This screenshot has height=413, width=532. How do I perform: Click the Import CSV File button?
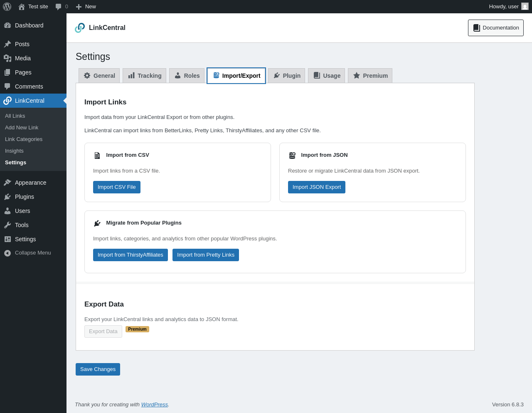point(117,187)
